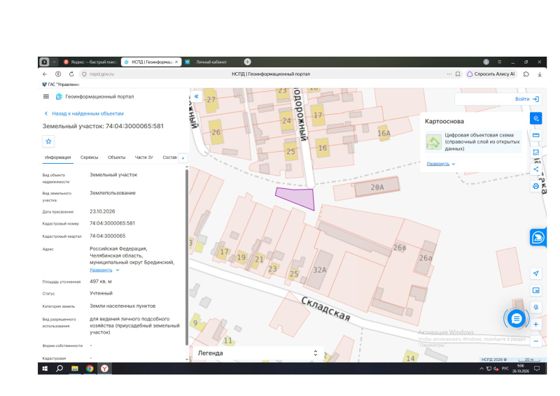Select the Цифровая объектовая схема basemap thumbnail
The height and width of the screenshot is (396, 560).
[x=434, y=142]
